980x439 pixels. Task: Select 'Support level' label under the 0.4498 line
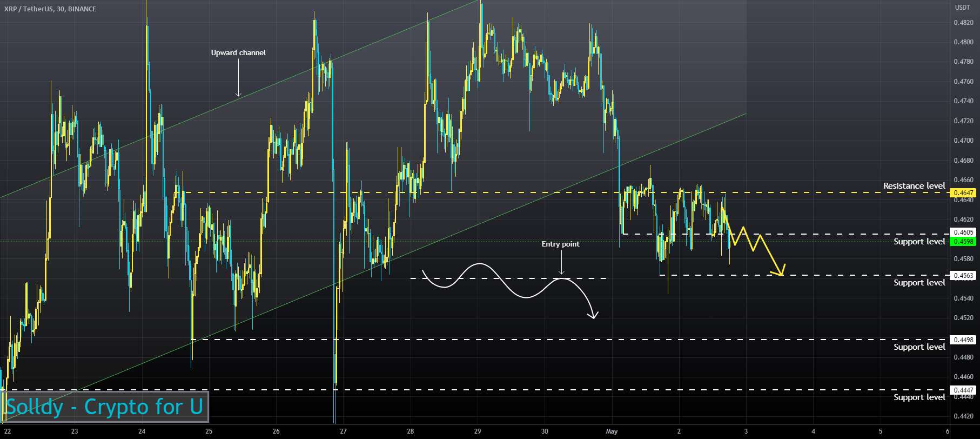(919, 347)
